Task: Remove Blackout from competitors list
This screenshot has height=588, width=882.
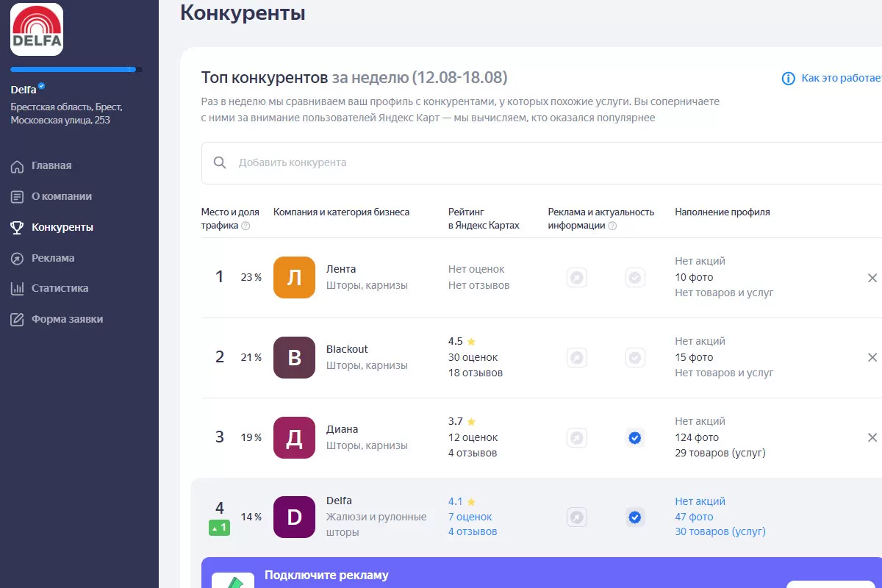Action: [x=872, y=357]
